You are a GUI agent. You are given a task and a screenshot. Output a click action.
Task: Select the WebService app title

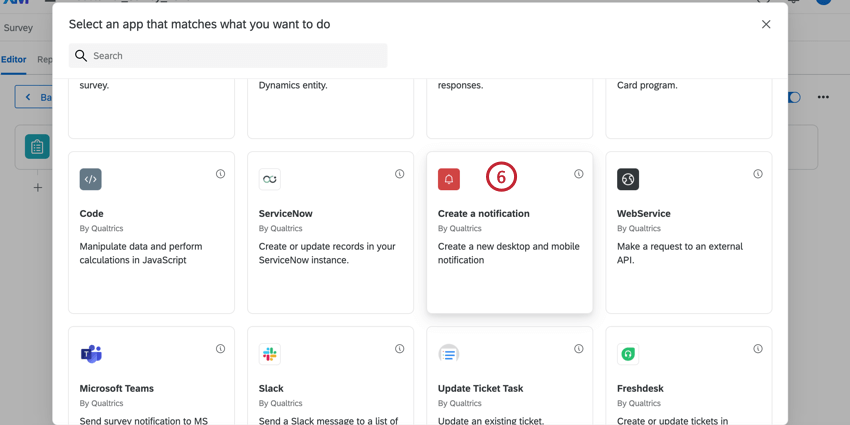[x=643, y=214]
